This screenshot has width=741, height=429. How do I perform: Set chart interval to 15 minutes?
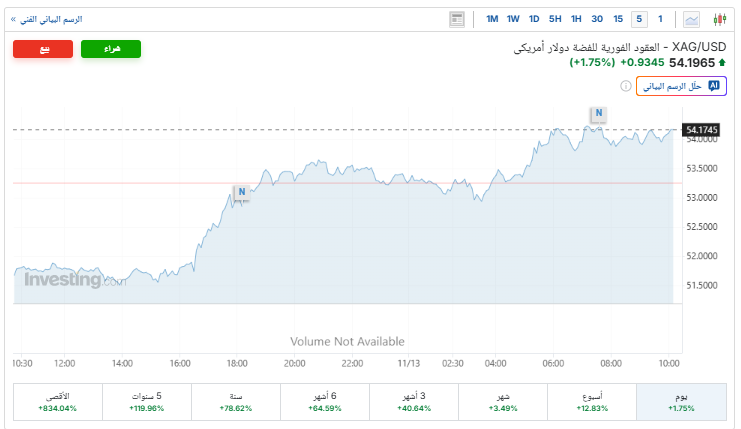(x=618, y=19)
